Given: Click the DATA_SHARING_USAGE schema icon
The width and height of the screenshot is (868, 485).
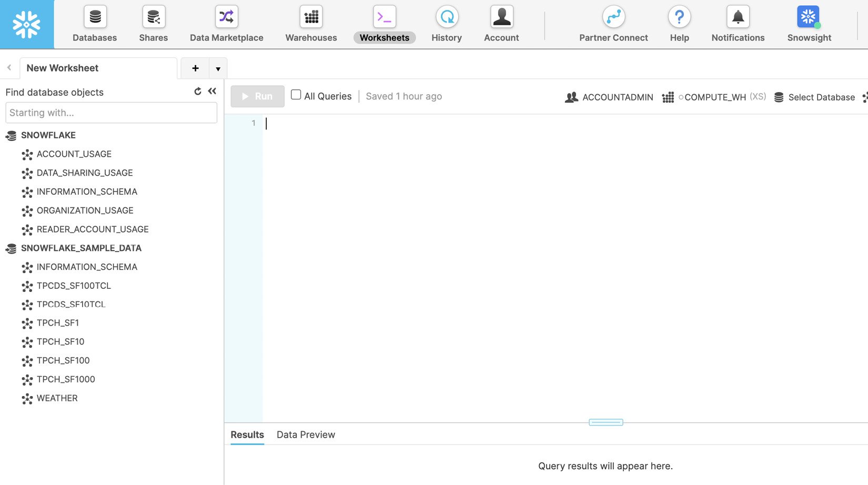Looking at the screenshot, I should click(27, 174).
